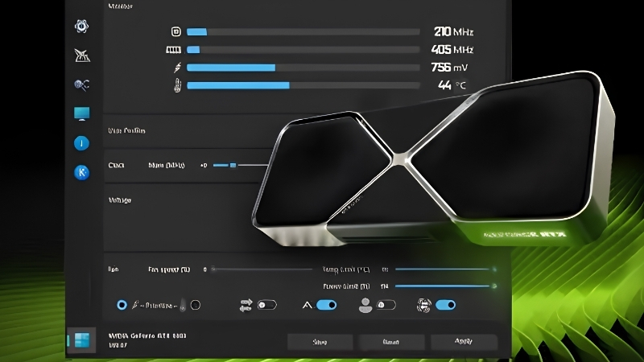Image resolution: width=644 pixels, height=362 pixels.
Task: Click the temperature thermometer icon
Action: (177, 85)
